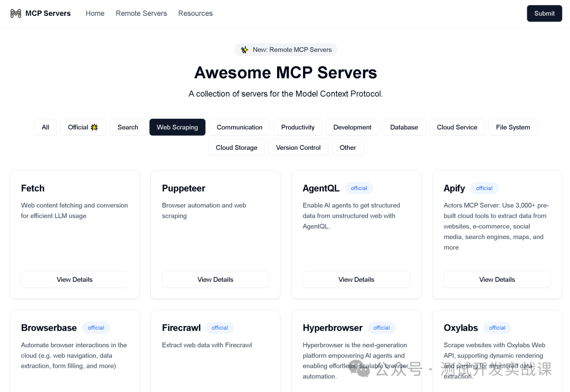Viewport: 570px width, 392px height.
Task: Click star icon on Official filter
Action: [x=94, y=127]
